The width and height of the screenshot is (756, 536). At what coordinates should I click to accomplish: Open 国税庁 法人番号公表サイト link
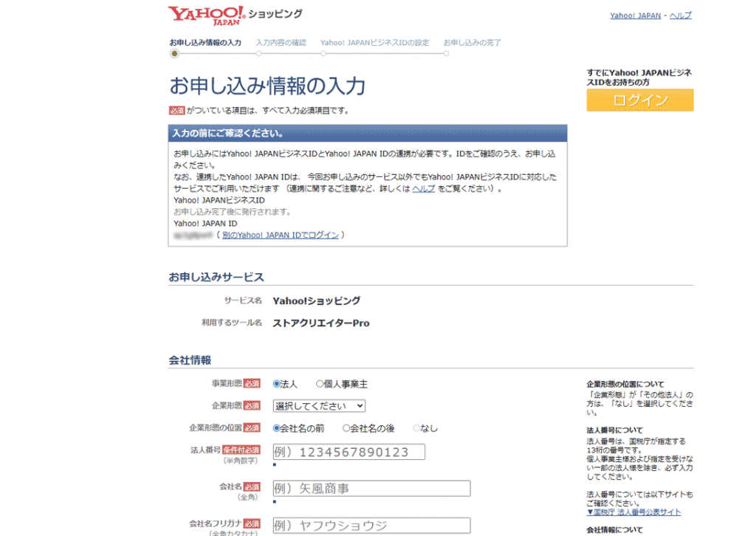(633, 512)
